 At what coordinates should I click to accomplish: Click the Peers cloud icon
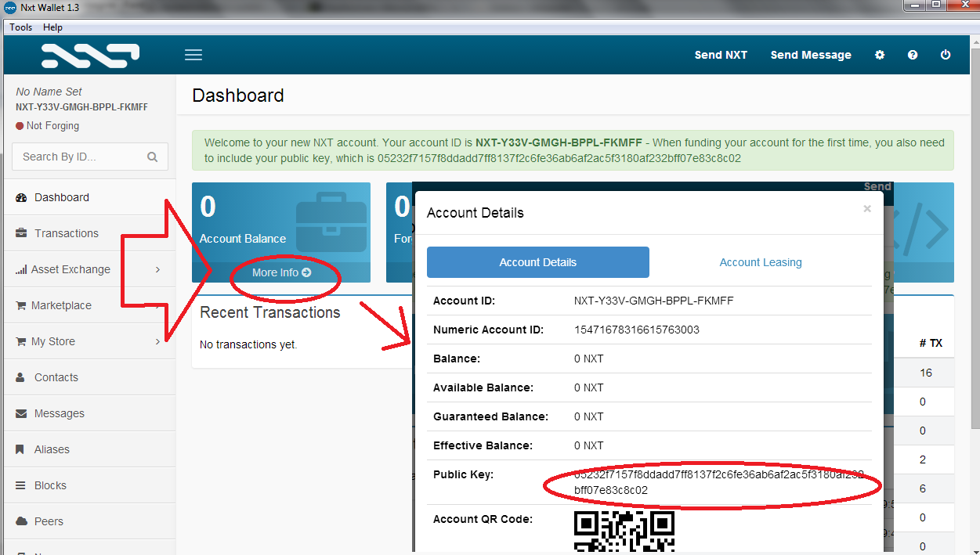point(21,521)
